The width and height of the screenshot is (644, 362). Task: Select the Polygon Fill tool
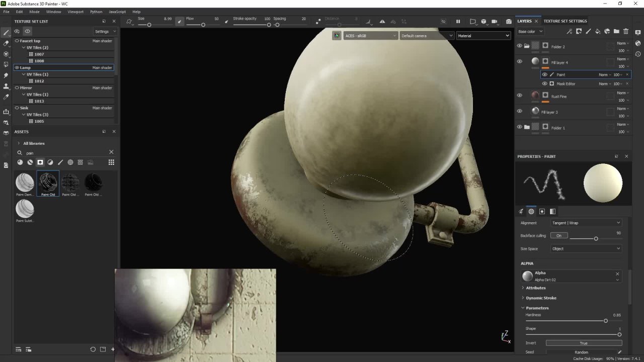click(x=6, y=65)
